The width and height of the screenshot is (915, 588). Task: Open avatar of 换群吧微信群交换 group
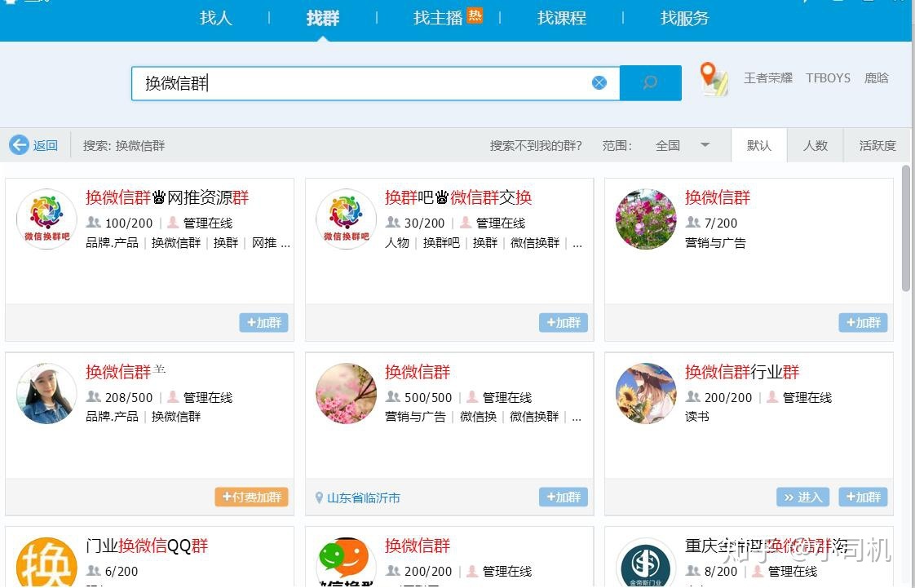click(x=346, y=219)
